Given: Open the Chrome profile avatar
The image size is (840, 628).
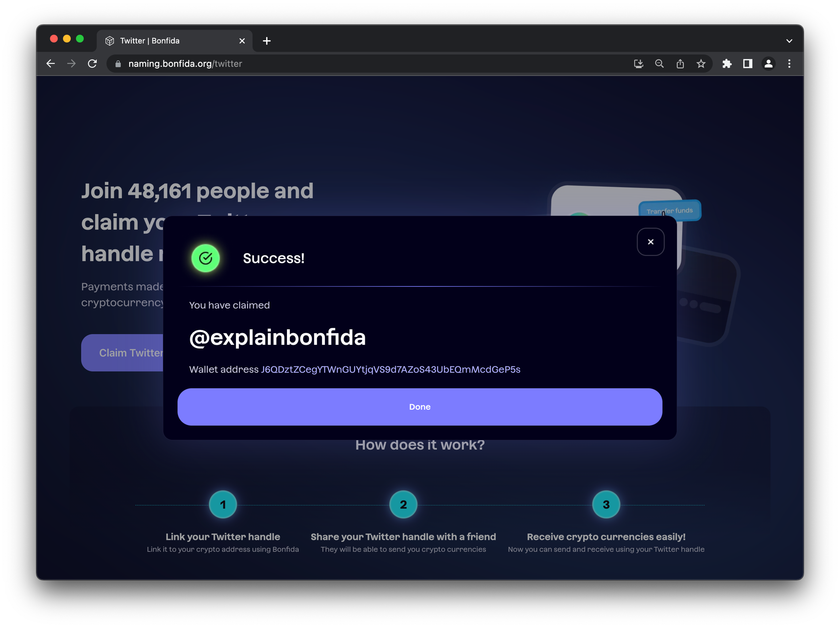Looking at the screenshot, I should [x=768, y=64].
